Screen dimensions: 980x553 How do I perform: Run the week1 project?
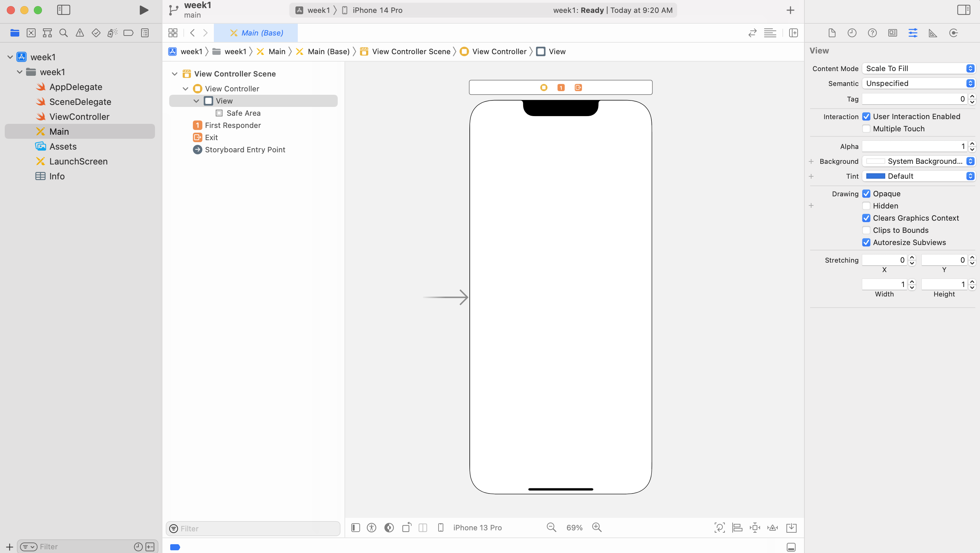click(x=144, y=10)
